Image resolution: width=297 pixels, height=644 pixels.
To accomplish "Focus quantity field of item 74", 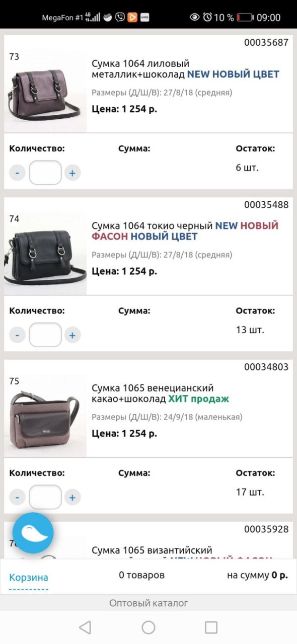I will click(45, 335).
